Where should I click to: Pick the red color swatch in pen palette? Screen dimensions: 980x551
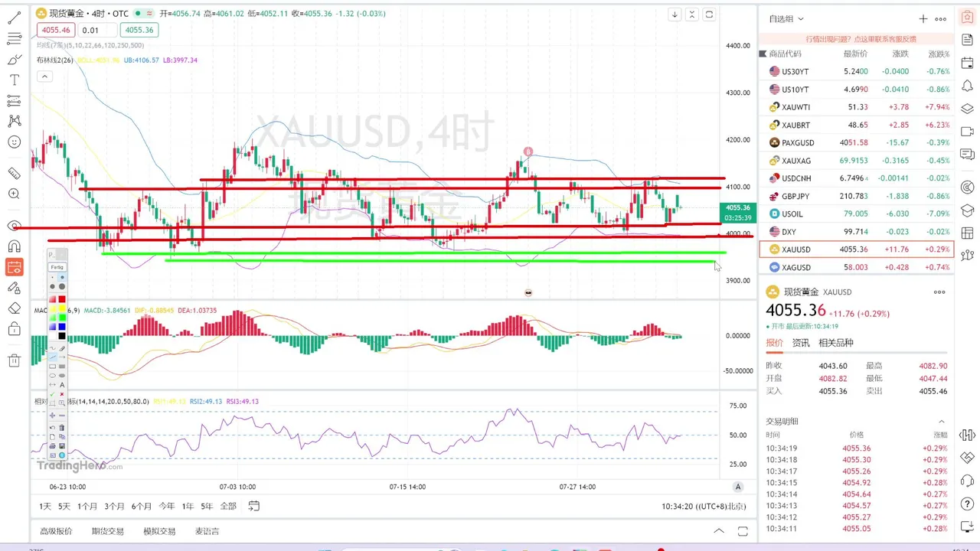tap(61, 299)
